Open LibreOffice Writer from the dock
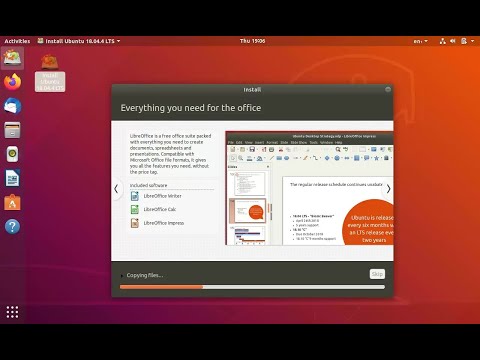 coord(12,178)
